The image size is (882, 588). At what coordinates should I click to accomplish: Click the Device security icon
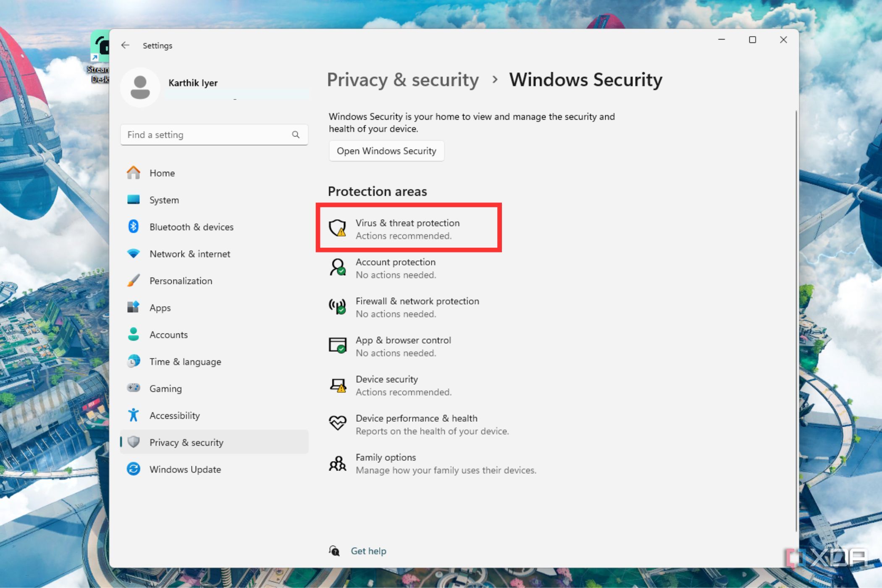337,385
